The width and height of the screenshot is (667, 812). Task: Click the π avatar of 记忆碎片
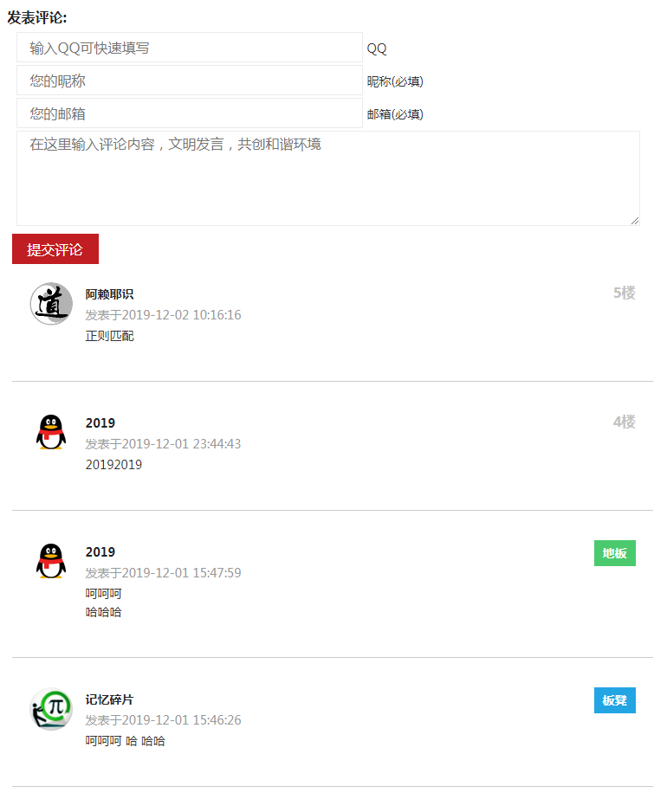pyautogui.click(x=51, y=709)
